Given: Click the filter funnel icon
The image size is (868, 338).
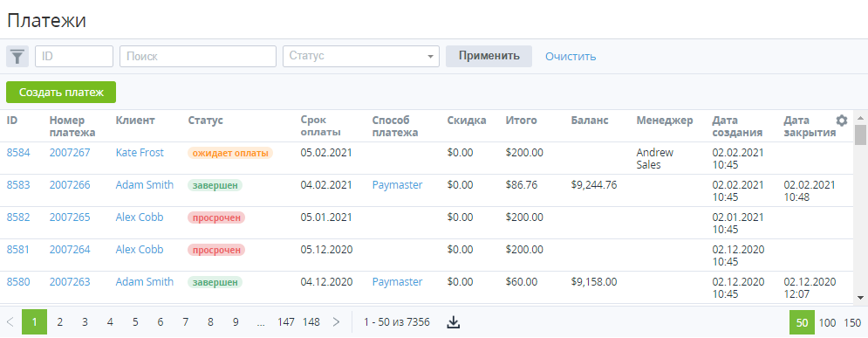Looking at the screenshot, I should [x=17, y=57].
